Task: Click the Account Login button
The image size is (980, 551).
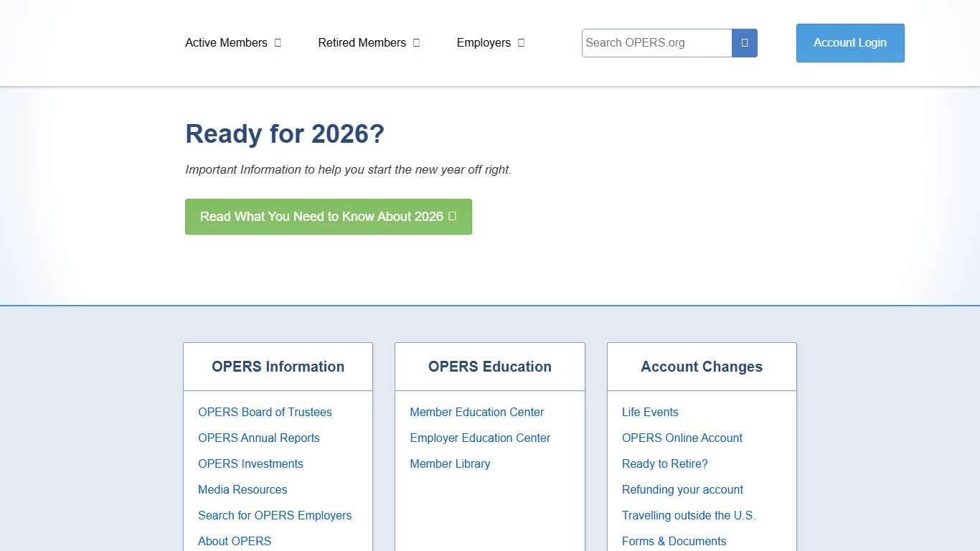Action: (849, 43)
